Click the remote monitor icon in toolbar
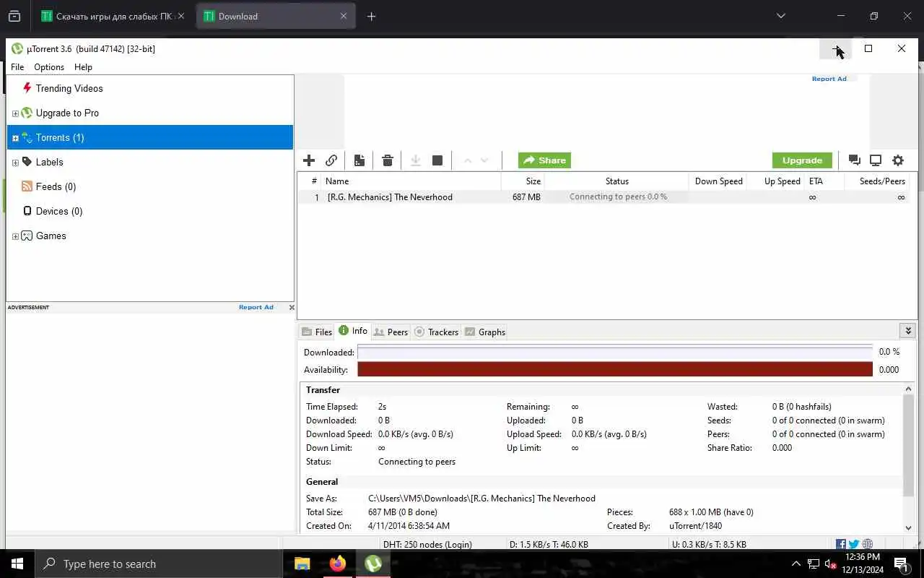The image size is (924, 578). click(876, 160)
